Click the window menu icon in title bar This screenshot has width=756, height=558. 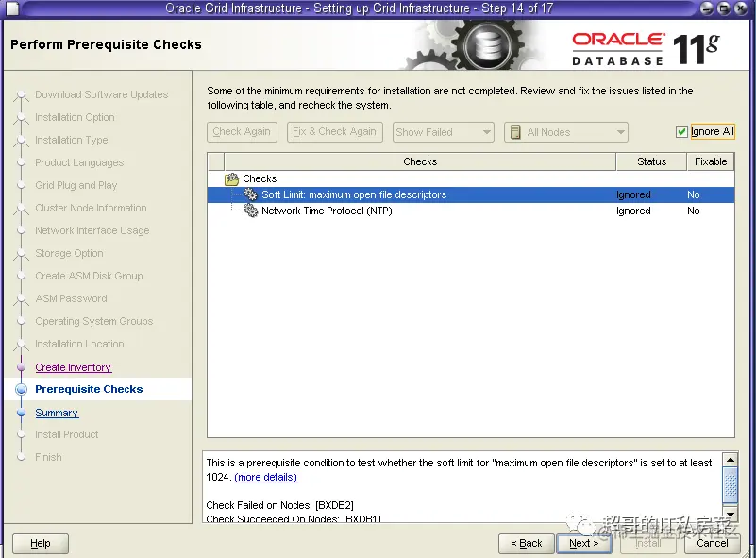point(12,8)
